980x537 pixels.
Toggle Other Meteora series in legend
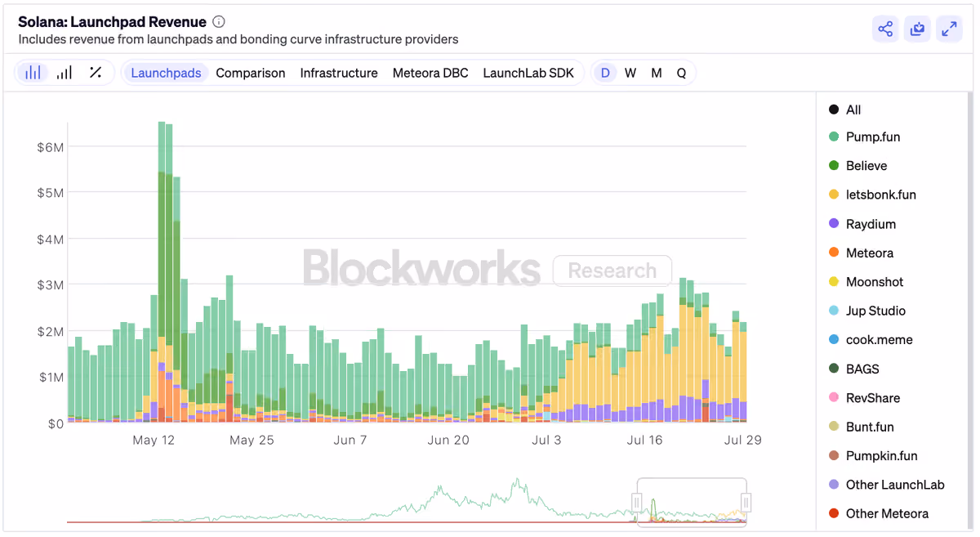[x=878, y=513]
